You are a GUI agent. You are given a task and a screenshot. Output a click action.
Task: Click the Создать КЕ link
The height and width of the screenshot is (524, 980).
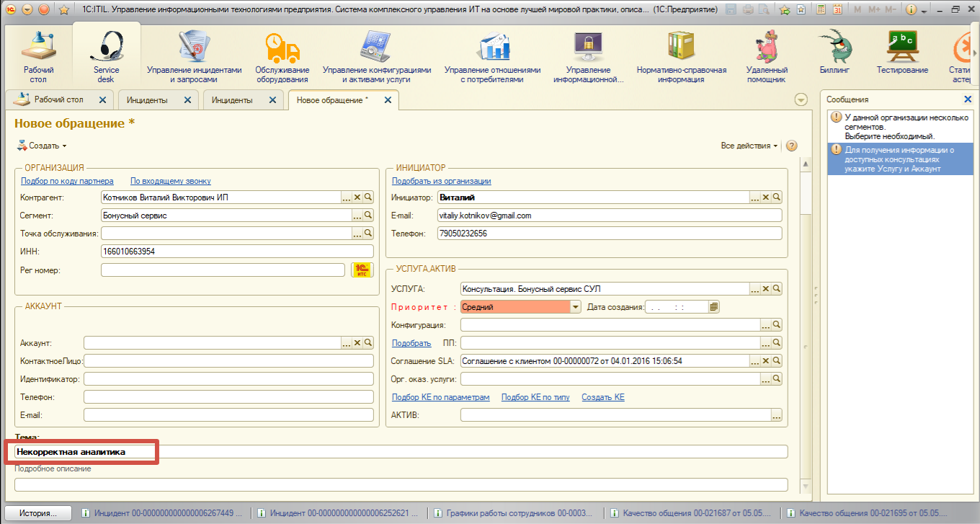(603, 397)
